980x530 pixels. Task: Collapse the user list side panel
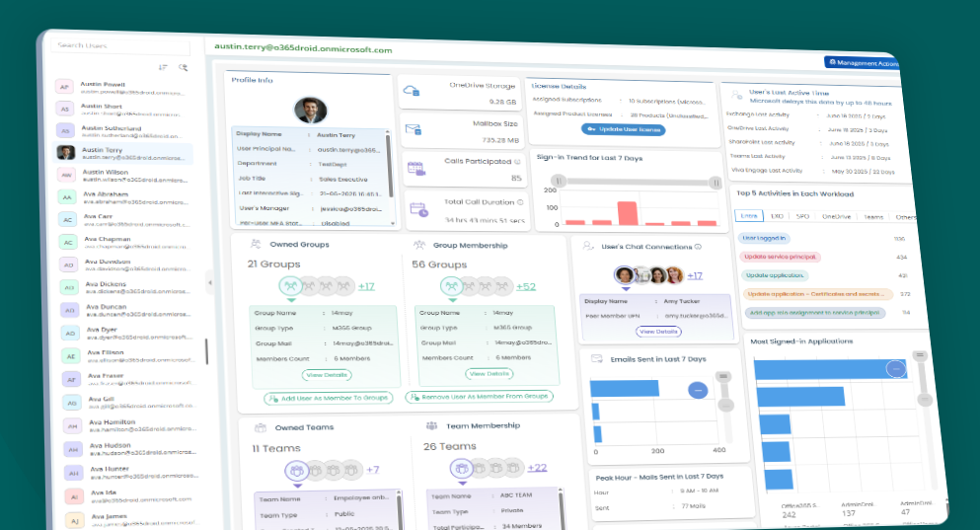pyautogui.click(x=209, y=282)
